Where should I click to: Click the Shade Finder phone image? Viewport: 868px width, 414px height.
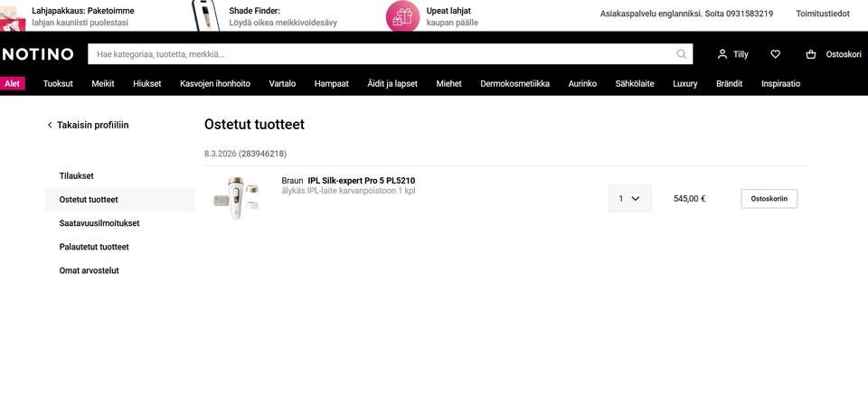pos(205,15)
